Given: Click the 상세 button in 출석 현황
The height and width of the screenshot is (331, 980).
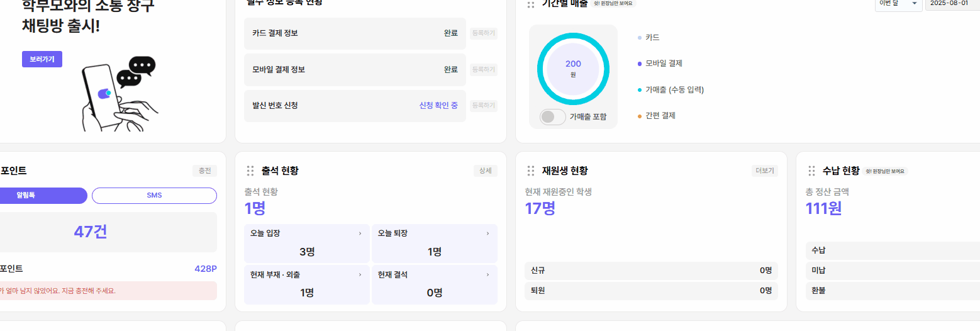Looking at the screenshot, I should pos(485,171).
